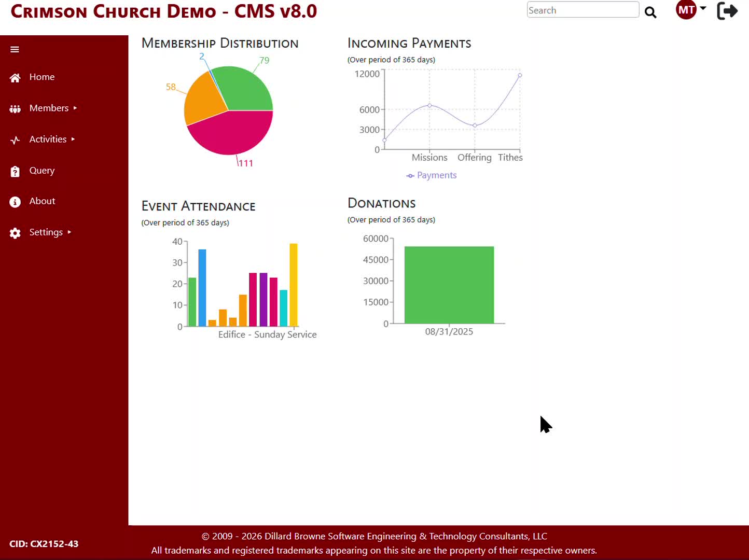Expand the Members submenu arrow
This screenshot has height=560, width=749.
click(75, 108)
